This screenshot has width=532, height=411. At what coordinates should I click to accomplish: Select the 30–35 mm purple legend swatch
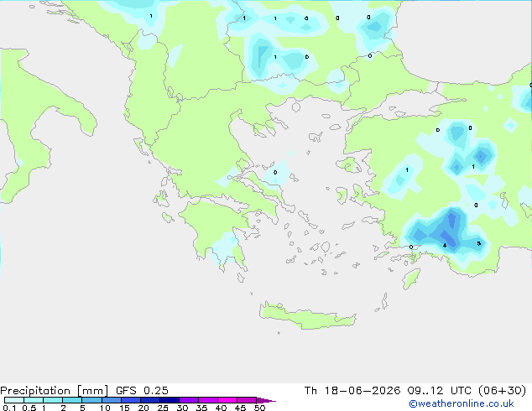[x=189, y=400]
